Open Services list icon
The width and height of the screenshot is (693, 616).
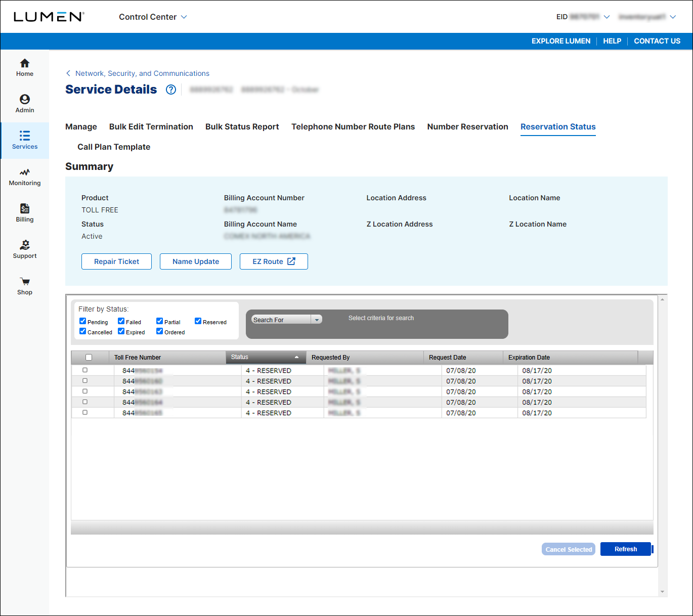tap(25, 136)
